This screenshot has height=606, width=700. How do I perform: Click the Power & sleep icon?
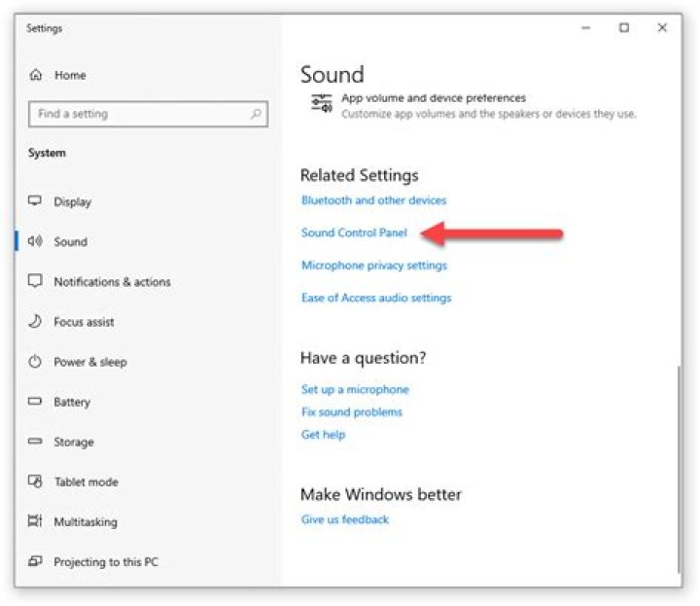(x=35, y=361)
